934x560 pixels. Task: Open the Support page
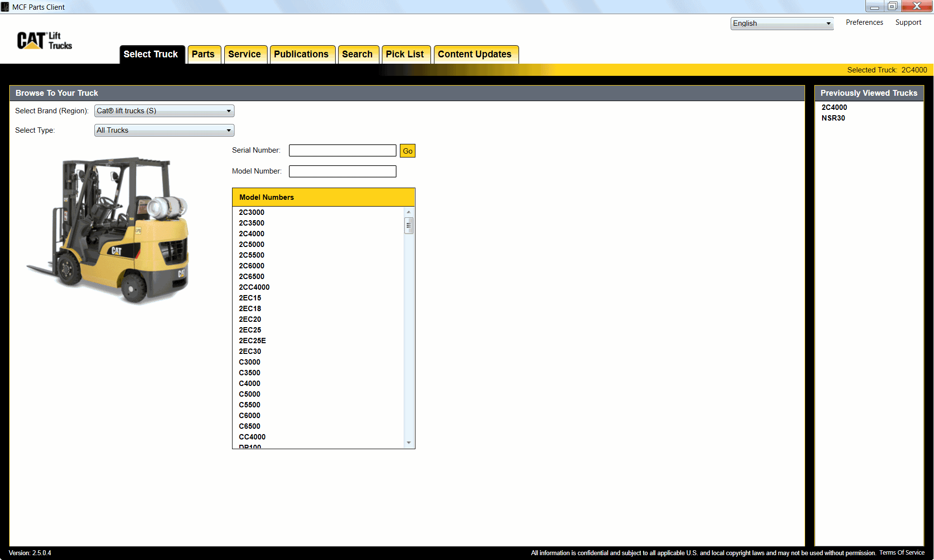[908, 22]
